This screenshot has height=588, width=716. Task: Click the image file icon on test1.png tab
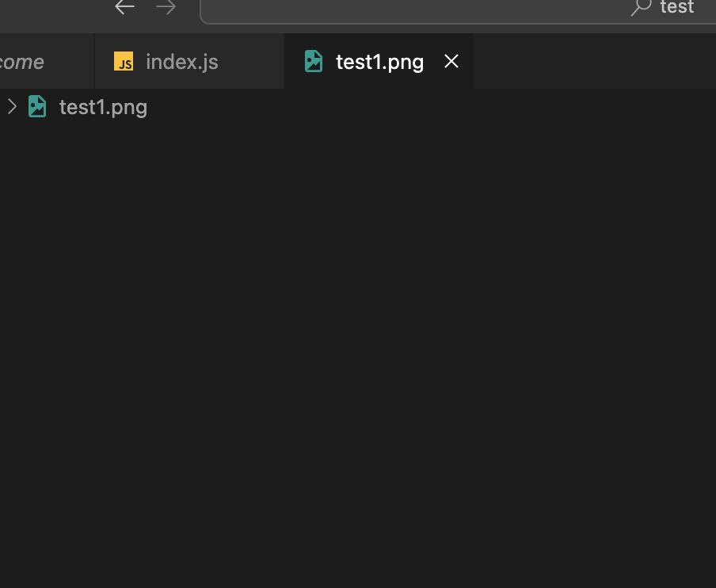click(x=314, y=62)
